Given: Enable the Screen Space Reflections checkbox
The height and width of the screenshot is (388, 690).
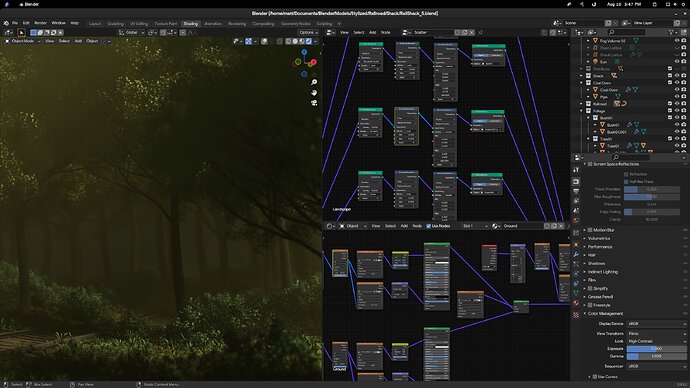Looking at the screenshot, I should pyautogui.click(x=590, y=164).
